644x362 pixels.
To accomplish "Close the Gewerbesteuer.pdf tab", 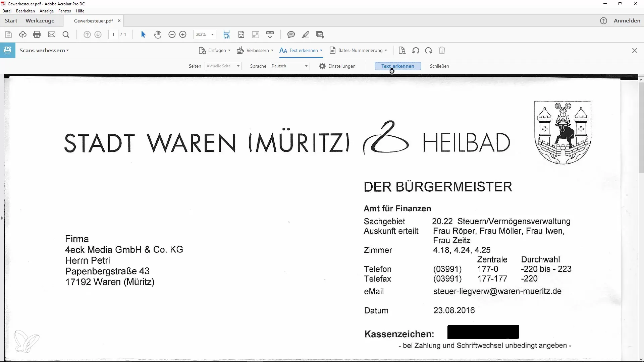I will pos(119,21).
